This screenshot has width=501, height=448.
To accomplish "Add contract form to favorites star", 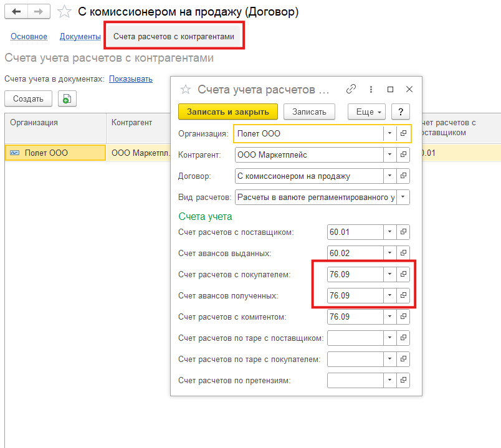I will [x=64, y=12].
